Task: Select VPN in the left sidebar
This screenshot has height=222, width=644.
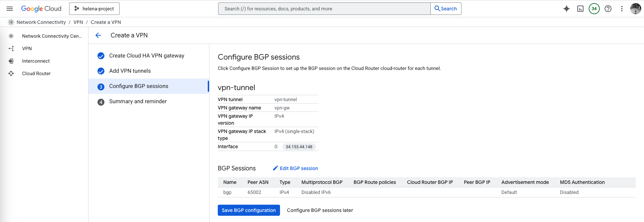Action: pyautogui.click(x=27, y=48)
